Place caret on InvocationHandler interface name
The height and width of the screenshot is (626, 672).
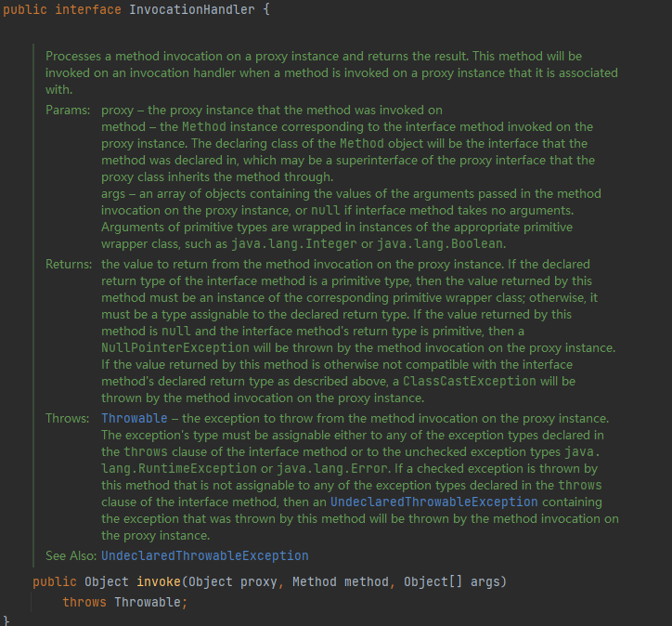[192, 9]
